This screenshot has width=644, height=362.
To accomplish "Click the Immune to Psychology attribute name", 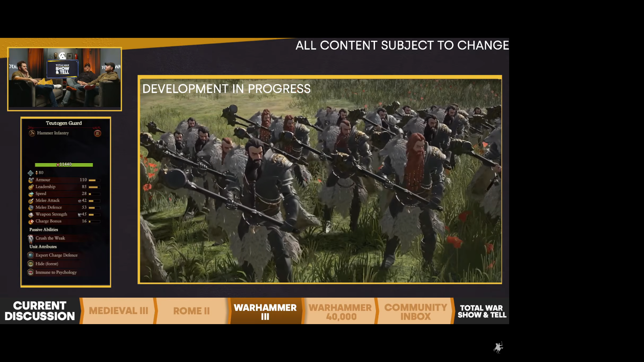I will click(56, 273).
